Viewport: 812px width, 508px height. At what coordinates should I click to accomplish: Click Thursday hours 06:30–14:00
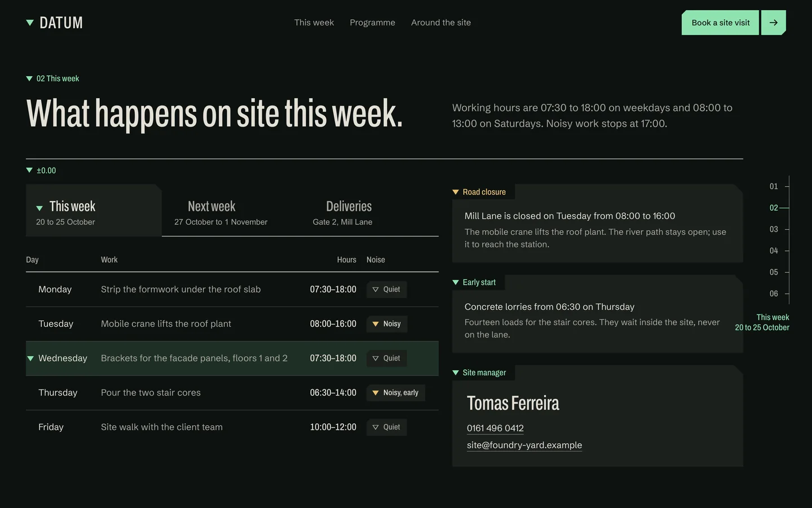(333, 393)
